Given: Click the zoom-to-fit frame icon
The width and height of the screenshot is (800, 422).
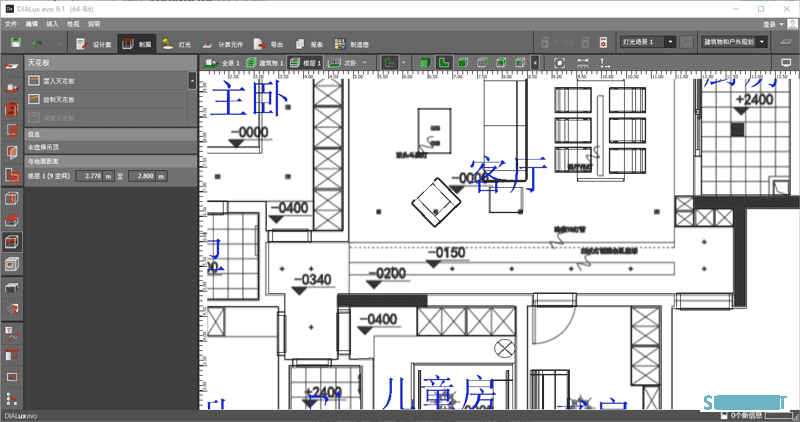Looking at the screenshot, I should coord(560,63).
